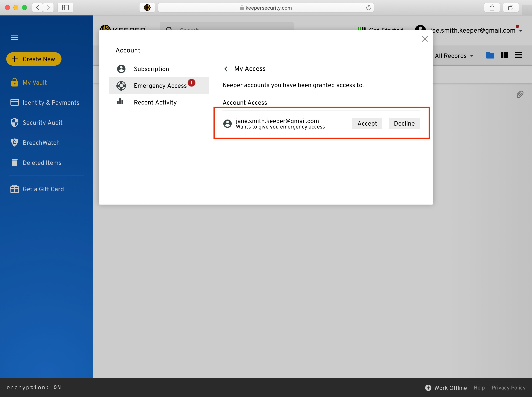The image size is (532, 397).
Task: Click the encryption: ON status text
Action: coord(34,387)
